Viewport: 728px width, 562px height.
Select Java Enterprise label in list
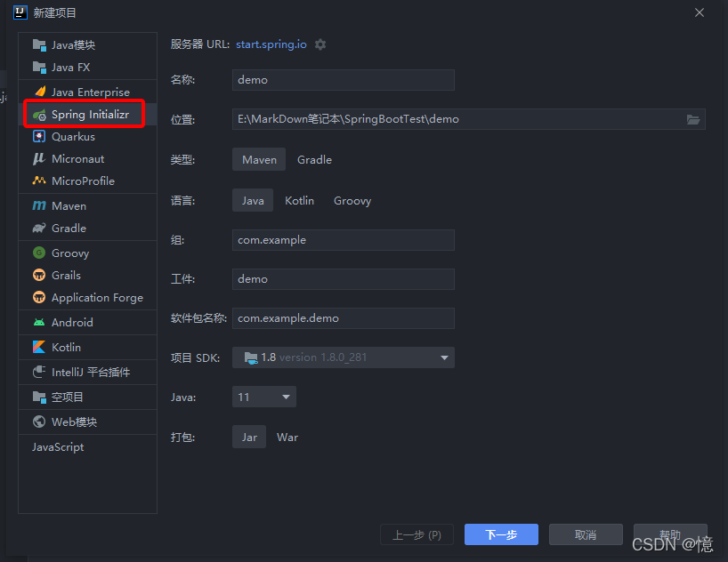[x=91, y=92]
